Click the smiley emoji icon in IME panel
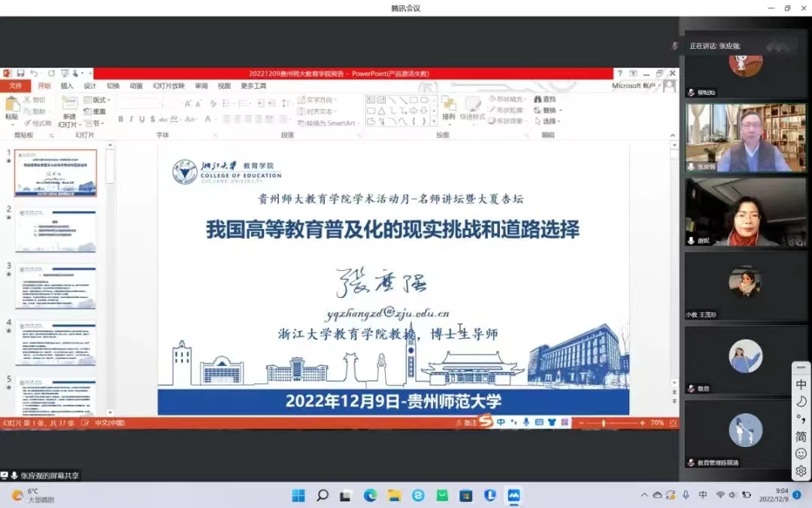Image resolution: width=812 pixels, height=508 pixels. coord(801,454)
